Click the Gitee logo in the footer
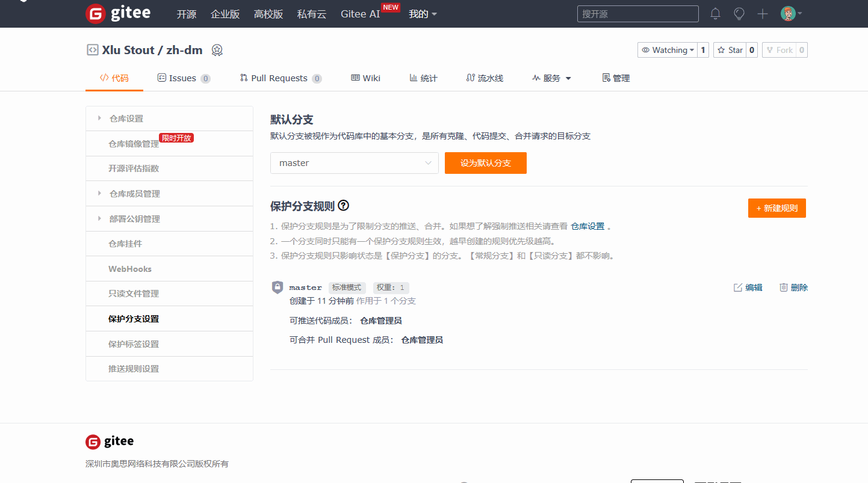The height and width of the screenshot is (483, 868). tap(110, 441)
